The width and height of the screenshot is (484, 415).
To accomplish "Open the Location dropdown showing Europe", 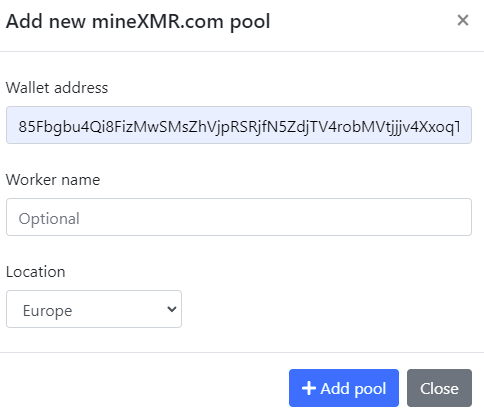I will pyautogui.click(x=94, y=309).
